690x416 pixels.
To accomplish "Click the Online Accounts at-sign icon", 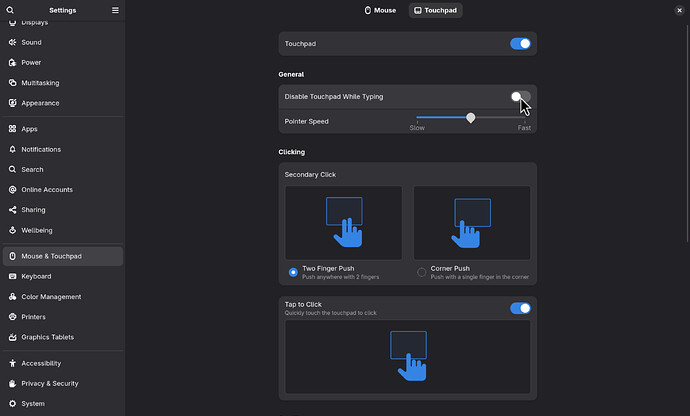I will [x=12, y=190].
